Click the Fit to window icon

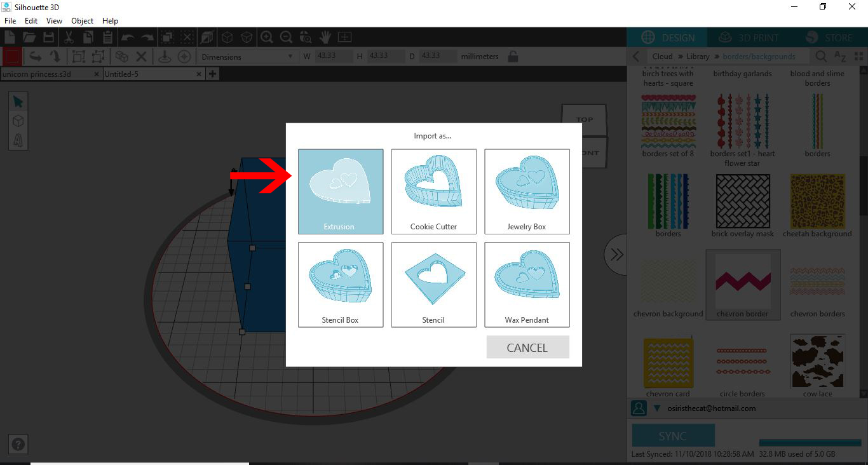(345, 37)
